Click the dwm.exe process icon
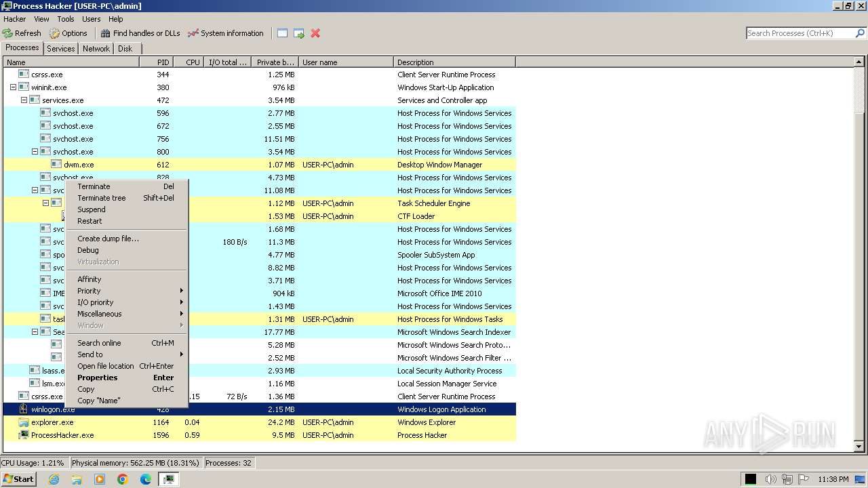 point(56,165)
